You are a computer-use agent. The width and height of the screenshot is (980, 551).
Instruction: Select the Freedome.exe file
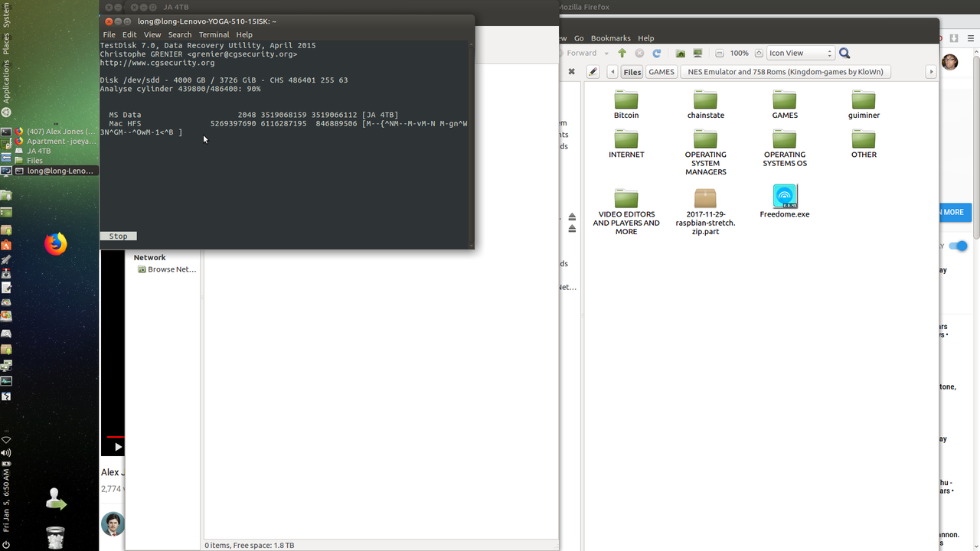[785, 201]
